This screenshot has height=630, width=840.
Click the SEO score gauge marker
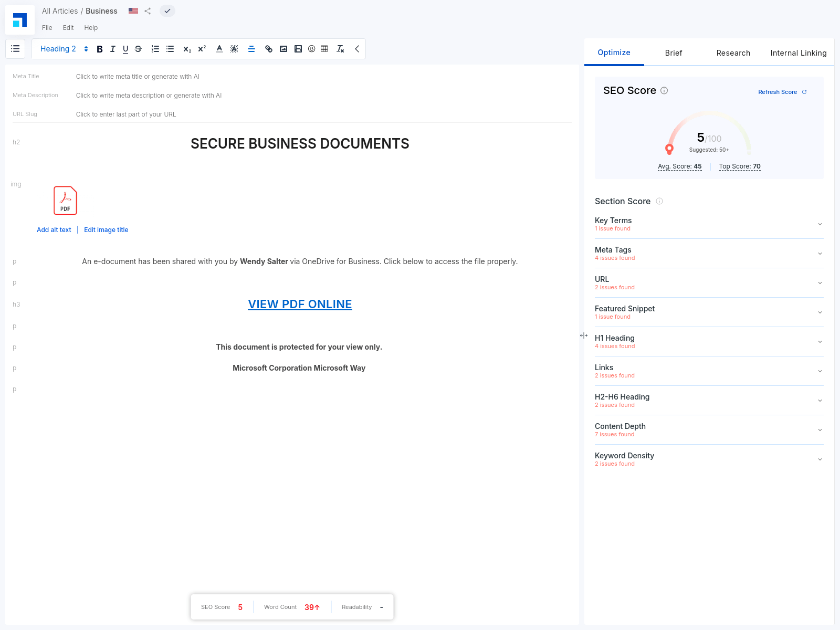pyautogui.click(x=669, y=149)
